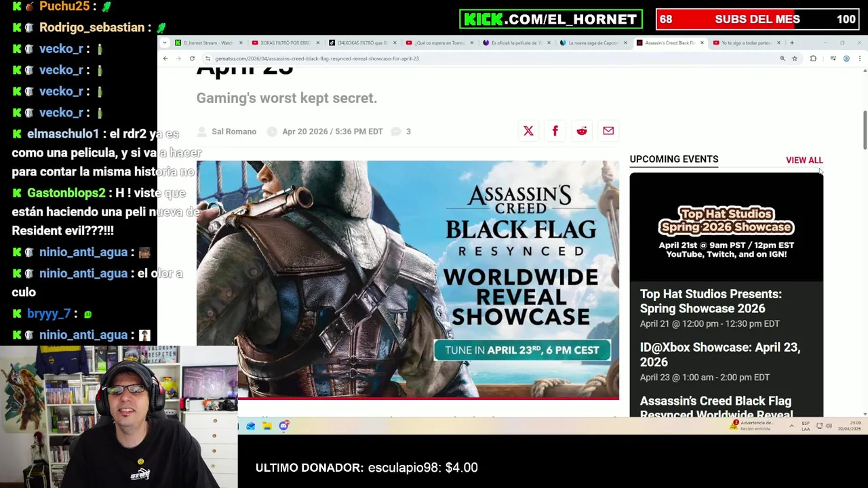
Task: Click article date Apr 20 2026
Action: (x=332, y=131)
